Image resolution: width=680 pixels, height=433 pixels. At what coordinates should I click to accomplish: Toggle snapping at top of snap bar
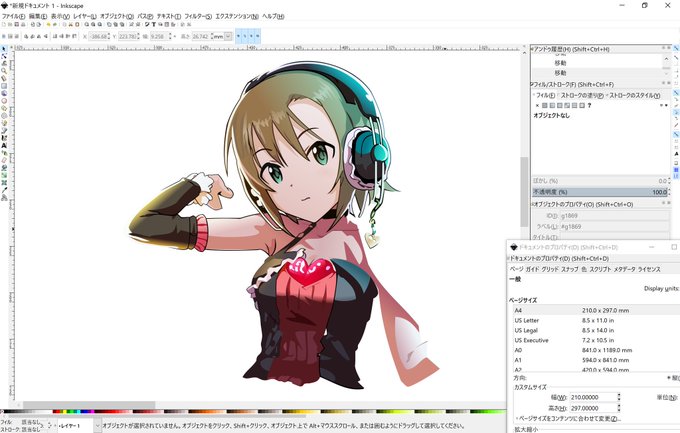tap(676, 48)
